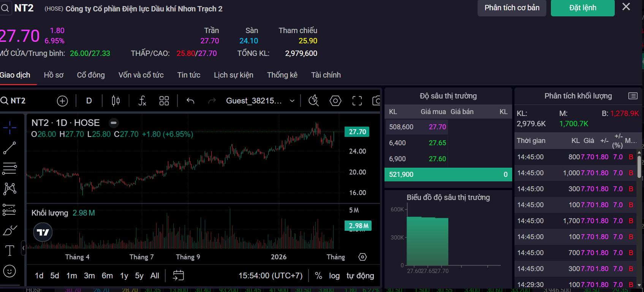This screenshot has height=292, width=644.
Task: Open the Tài chính tab
Action: 326,75
